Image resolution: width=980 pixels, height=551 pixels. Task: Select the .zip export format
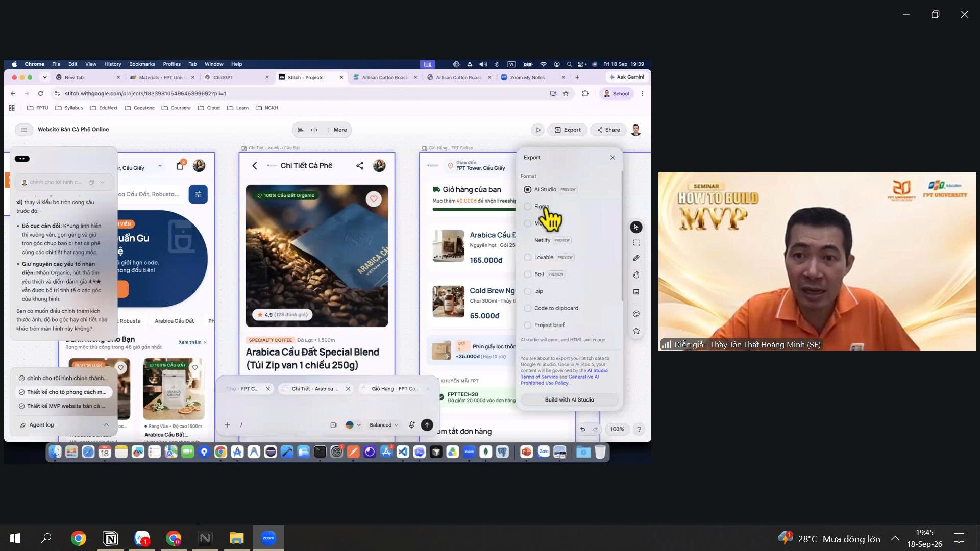tap(527, 291)
